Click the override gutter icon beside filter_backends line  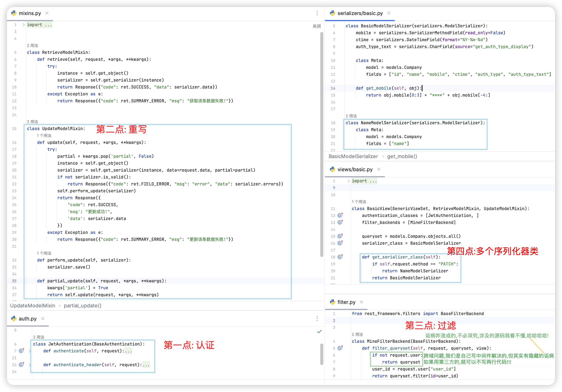tap(340, 222)
